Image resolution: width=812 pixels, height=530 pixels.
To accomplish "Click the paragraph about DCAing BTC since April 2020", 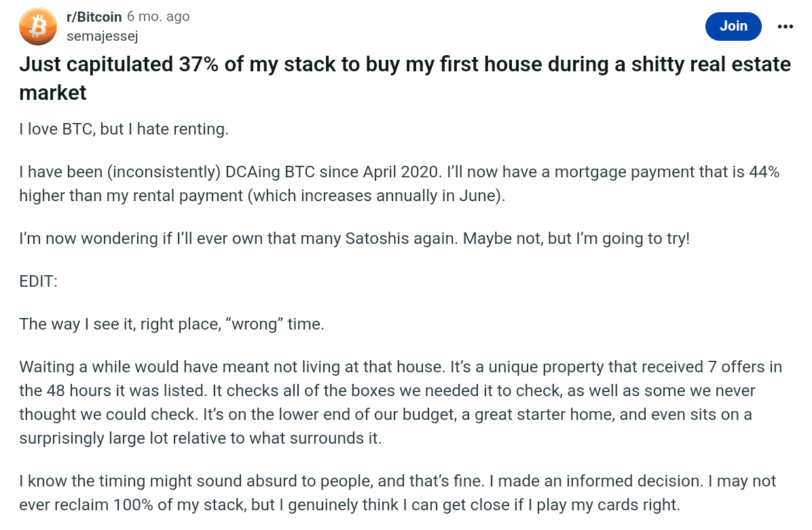I will pos(399,184).
